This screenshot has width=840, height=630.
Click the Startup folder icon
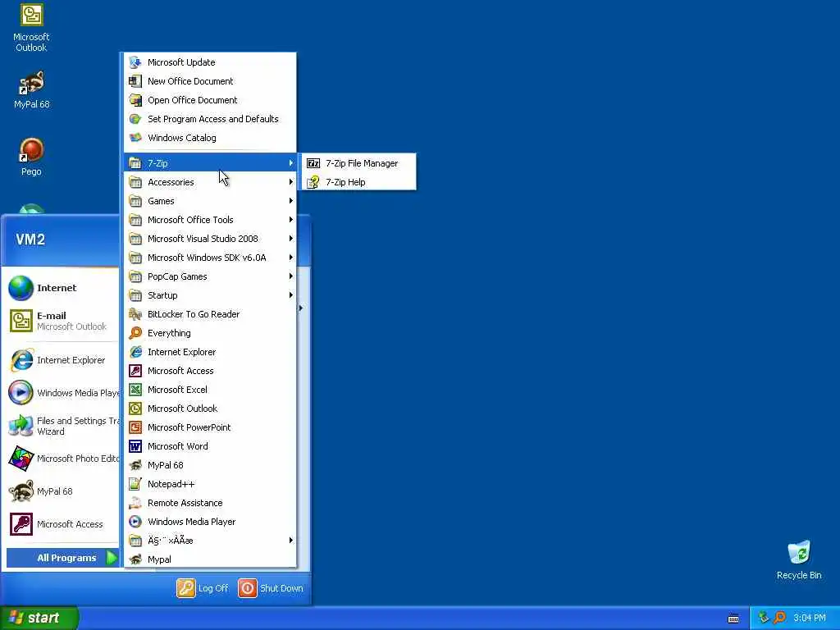click(x=135, y=295)
